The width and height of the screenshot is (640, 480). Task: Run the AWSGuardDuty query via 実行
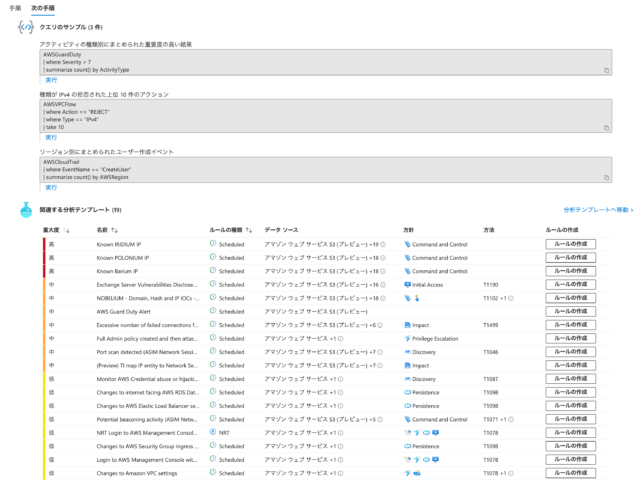click(x=51, y=80)
